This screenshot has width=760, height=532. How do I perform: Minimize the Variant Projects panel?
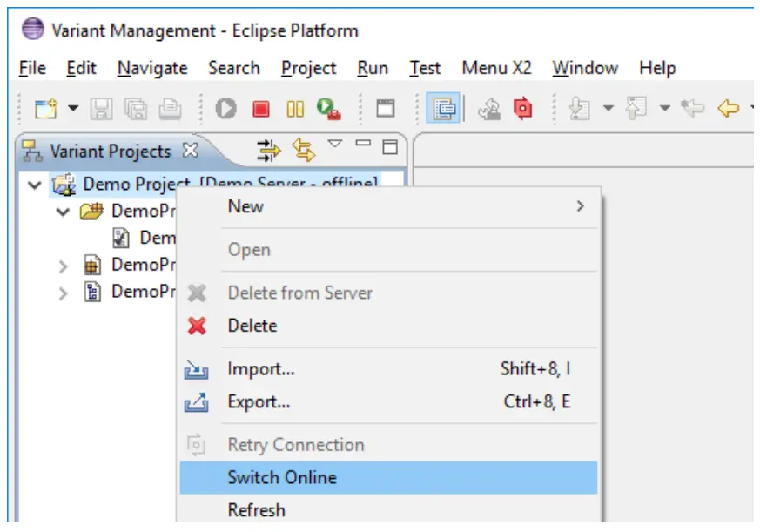363,143
